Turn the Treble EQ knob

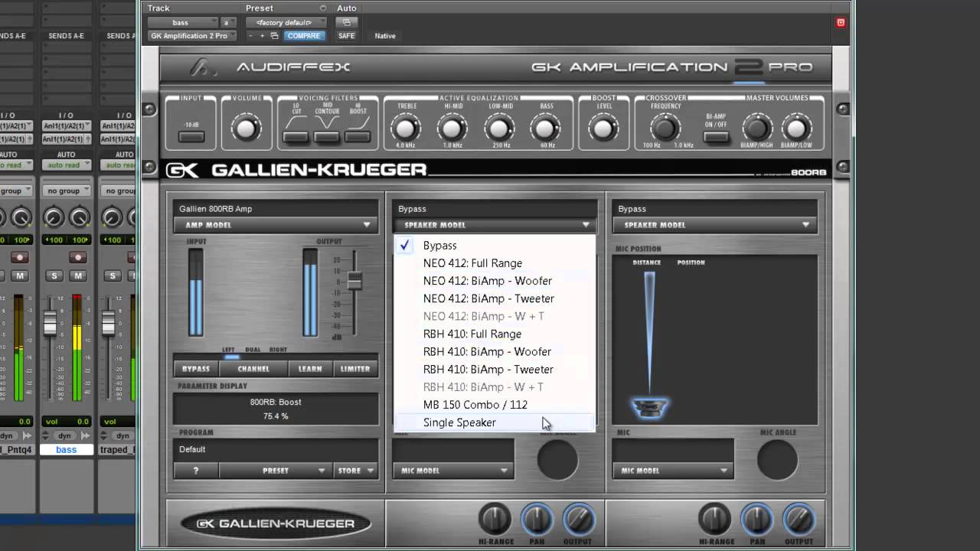coord(406,127)
